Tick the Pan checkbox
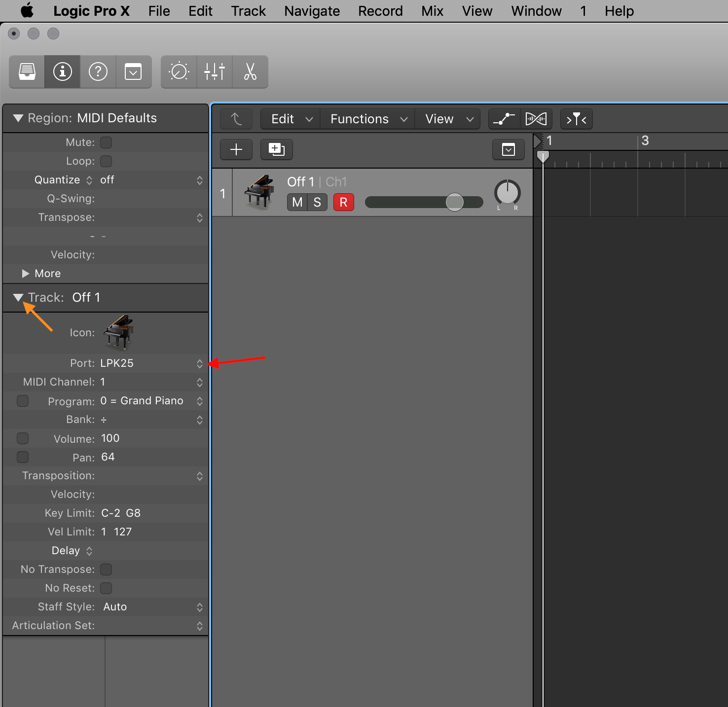 pyautogui.click(x=23, y=457)
